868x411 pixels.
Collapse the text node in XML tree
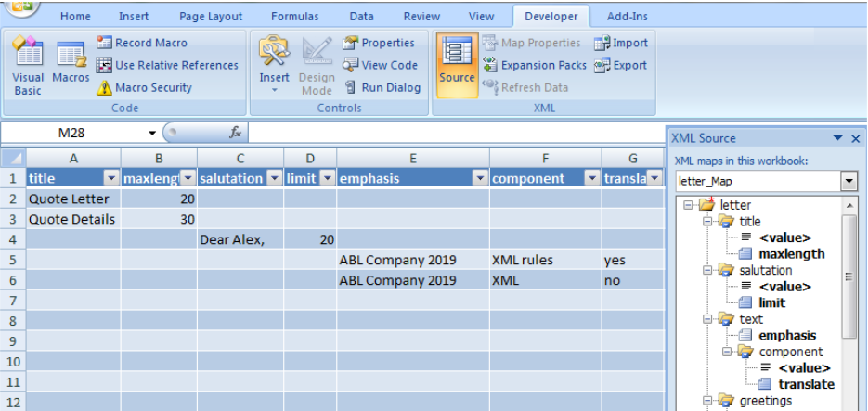706,318
